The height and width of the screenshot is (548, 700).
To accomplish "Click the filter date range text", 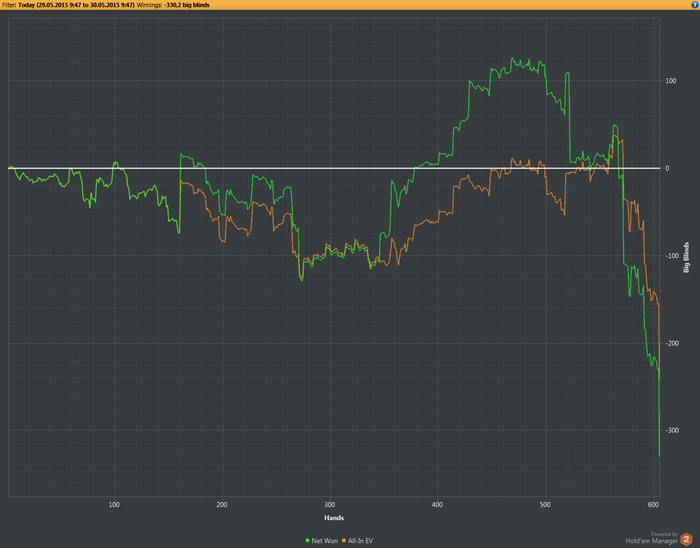I will click(76, 5).
